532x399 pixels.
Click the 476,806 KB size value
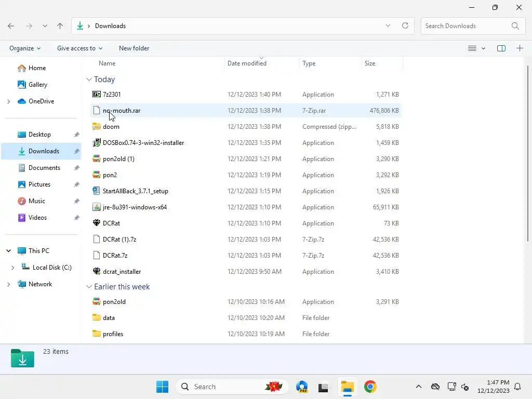384,111
